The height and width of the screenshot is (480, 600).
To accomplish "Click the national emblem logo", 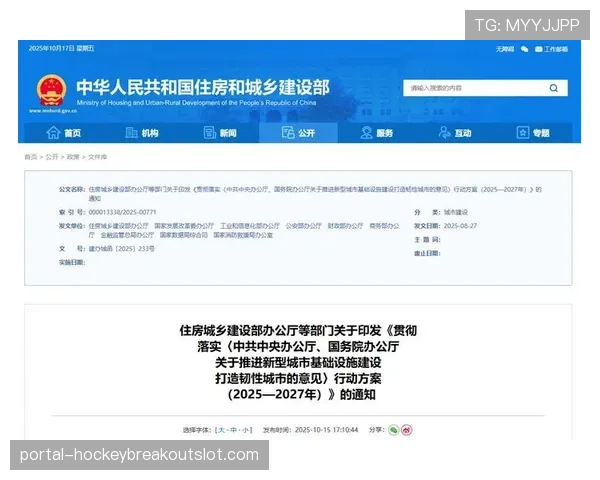I will coord(51,90).
